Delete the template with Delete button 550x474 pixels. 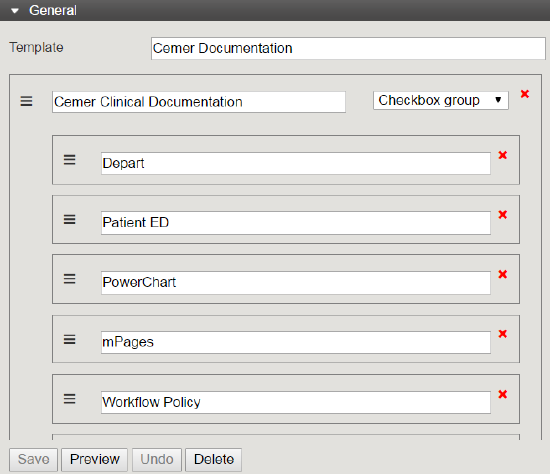214,460
